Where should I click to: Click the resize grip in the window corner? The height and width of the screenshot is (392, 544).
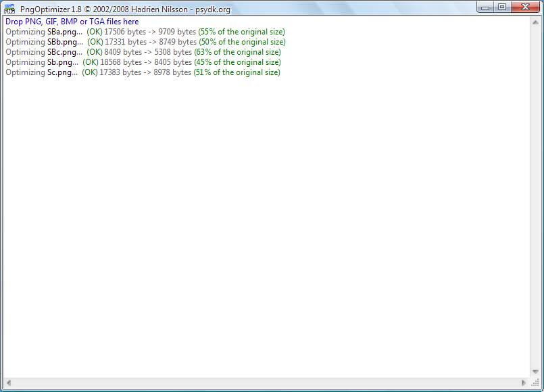click(x=535, y=383)
